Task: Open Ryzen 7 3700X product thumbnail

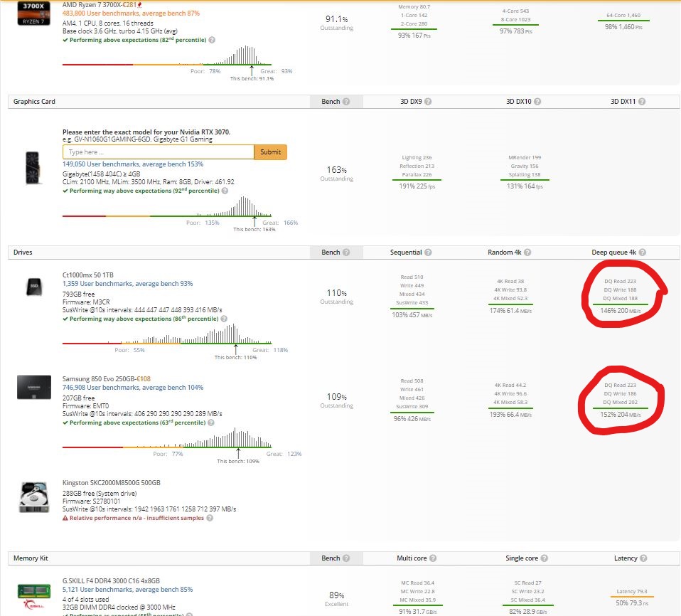Action: coord(33,13)
